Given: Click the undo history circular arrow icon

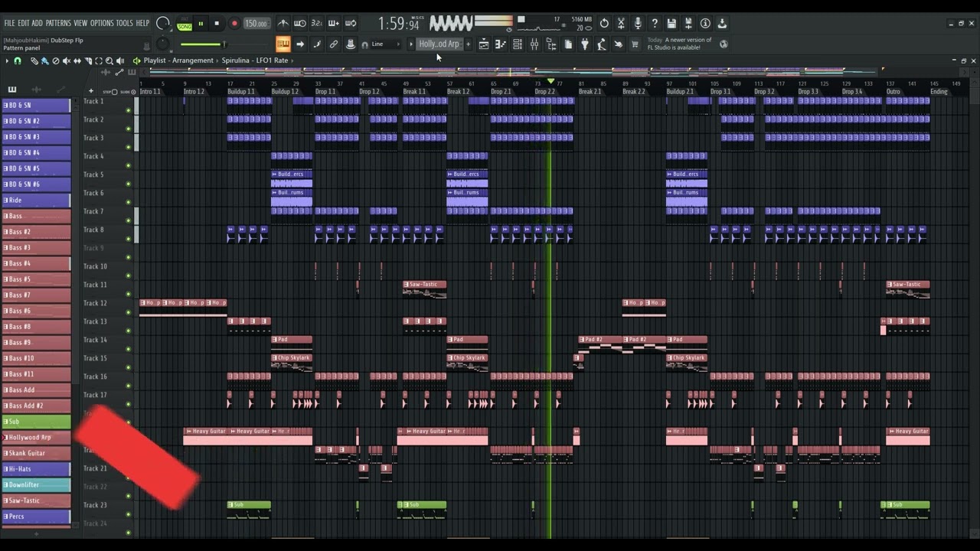Looking at the screenshot, I should [604, 24].
